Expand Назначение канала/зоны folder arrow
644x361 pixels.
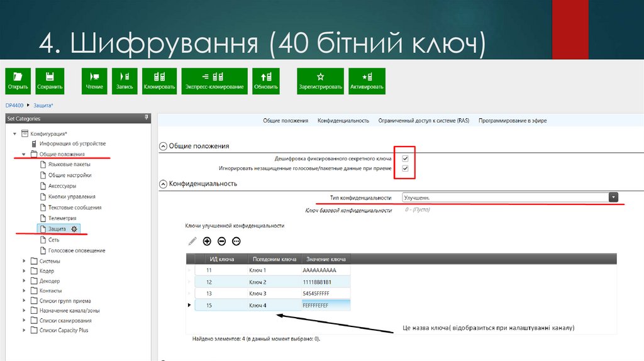24,311
